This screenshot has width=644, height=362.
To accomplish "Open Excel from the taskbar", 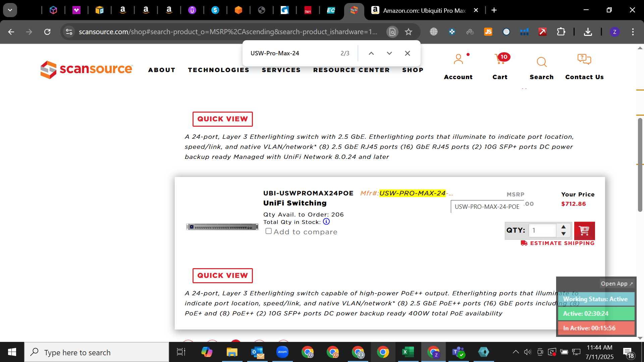I will pyautogui.click(x=408, y=352).
